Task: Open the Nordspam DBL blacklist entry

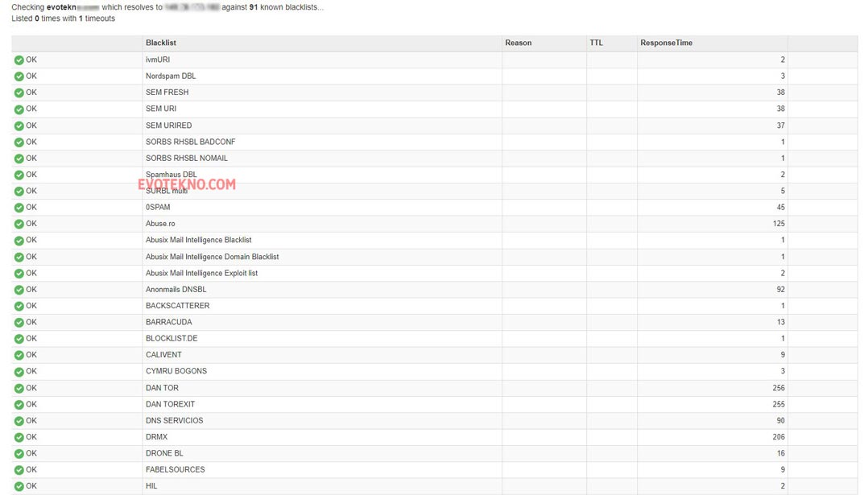Action: [171, 76]
